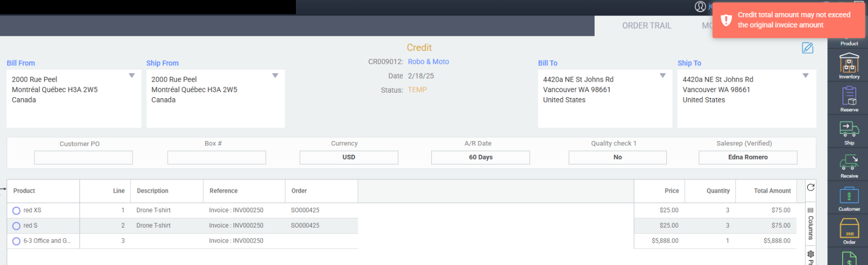Viewport: 868px width, 265px height.
Task: Click the warning icon in error toast
Action: tap(726, 20)
